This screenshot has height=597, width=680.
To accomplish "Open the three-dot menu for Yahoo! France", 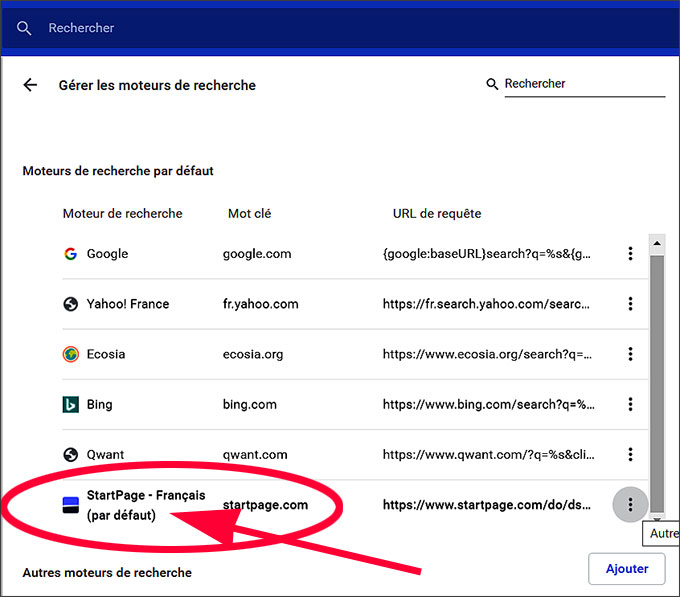I will 630,304.
